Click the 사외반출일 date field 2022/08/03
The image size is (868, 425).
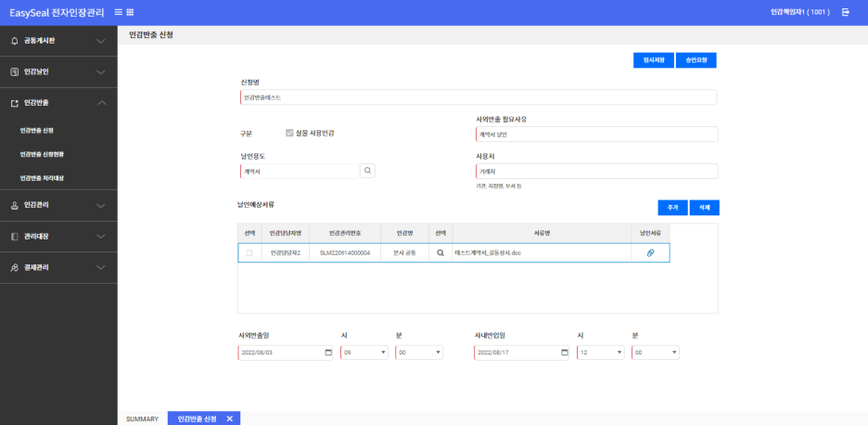coord(285,353)
